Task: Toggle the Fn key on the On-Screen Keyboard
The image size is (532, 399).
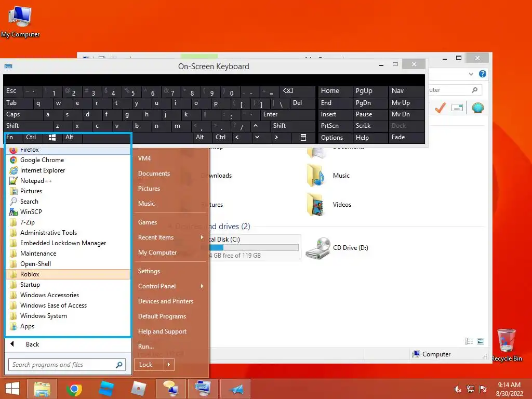Action: click(x=13, y=137)
